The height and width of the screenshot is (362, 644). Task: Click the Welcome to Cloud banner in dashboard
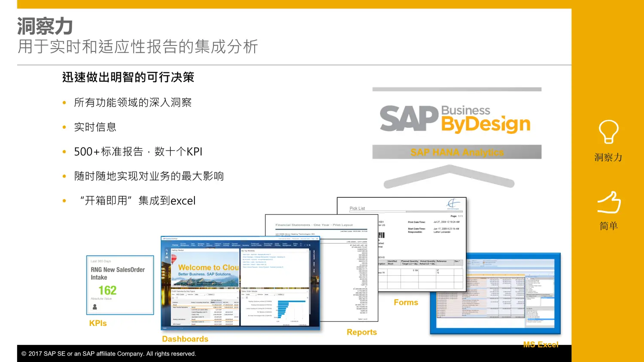(205, 270)
